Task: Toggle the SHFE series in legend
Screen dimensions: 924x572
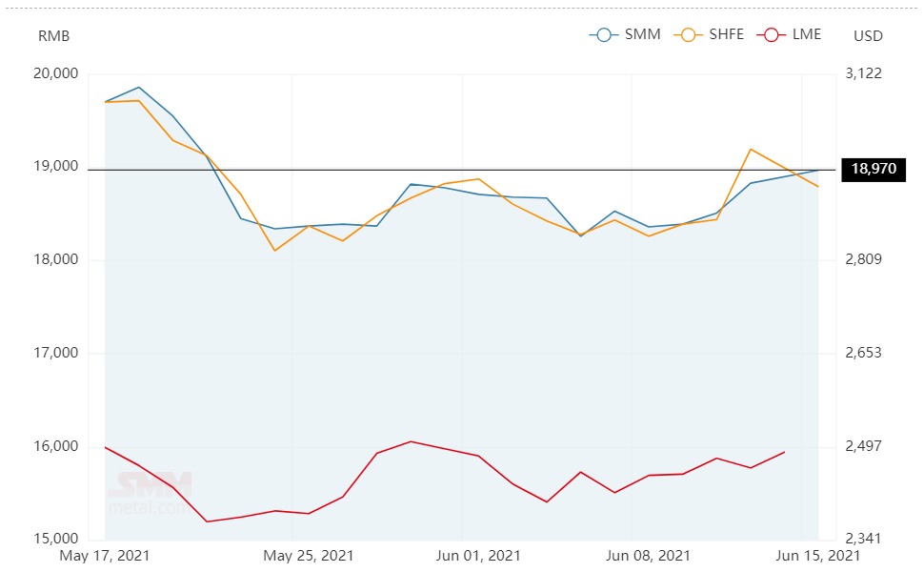Action: [x=709, y=34]
